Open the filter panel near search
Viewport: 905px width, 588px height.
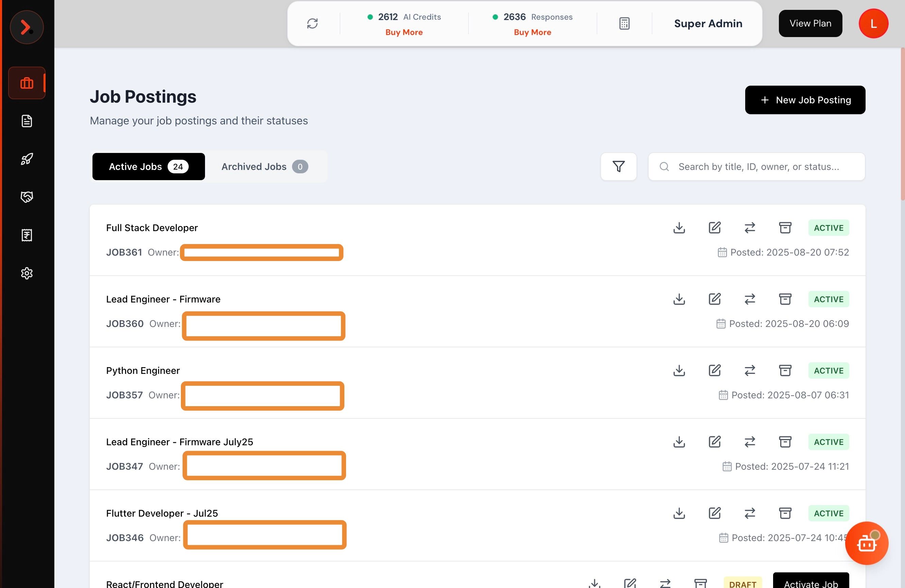[618, 167]
